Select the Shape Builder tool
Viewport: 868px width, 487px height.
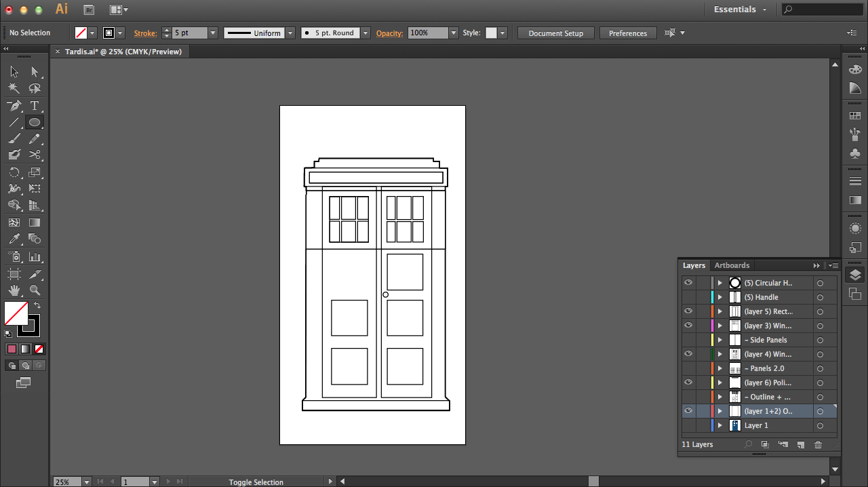(14, 205)
